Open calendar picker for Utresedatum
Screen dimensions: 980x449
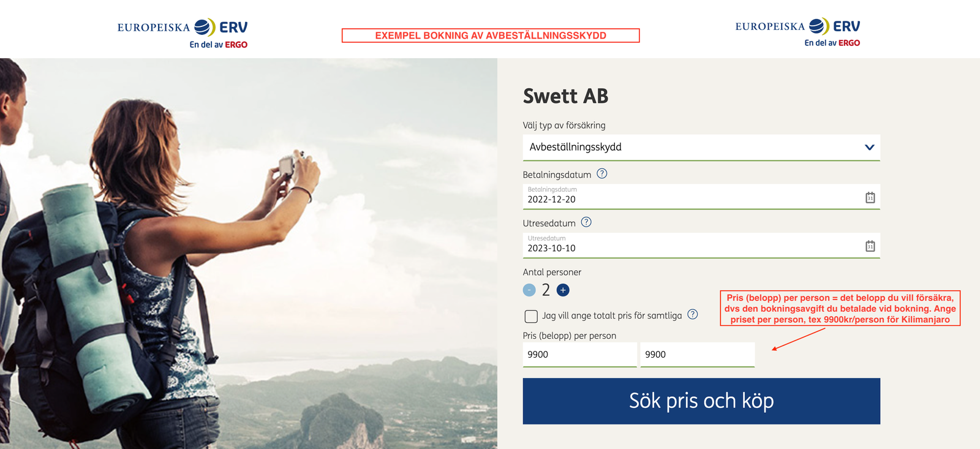(x=870, y=246)
